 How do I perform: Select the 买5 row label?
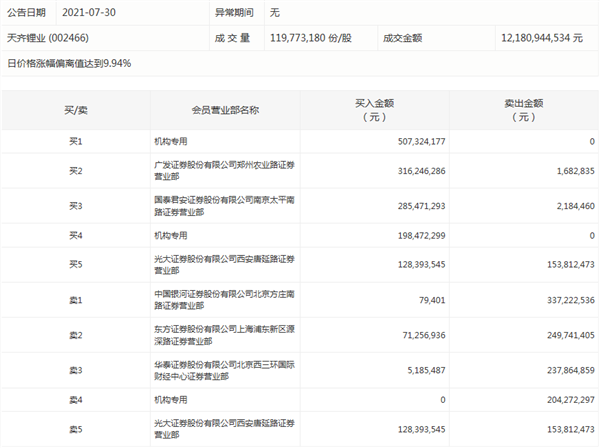click(76, 265)
